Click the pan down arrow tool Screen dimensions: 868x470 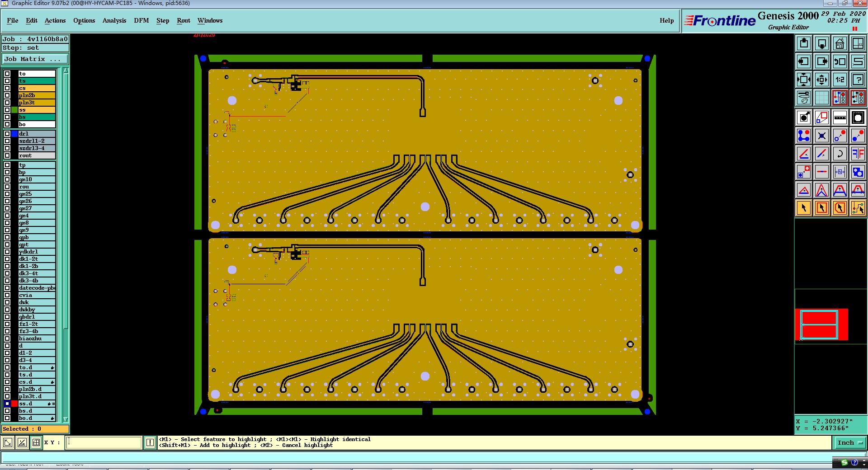tap(822, 43)
